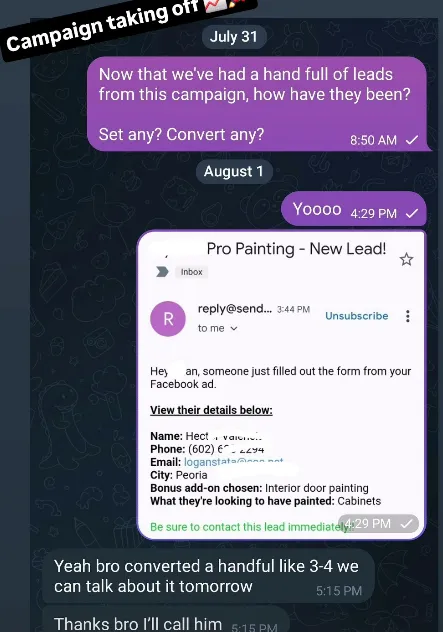The height and width of the screenshot is (632, 443).
Task: Click the 'Pro Painting - New Lead!' subject
Action: [296, 249]
